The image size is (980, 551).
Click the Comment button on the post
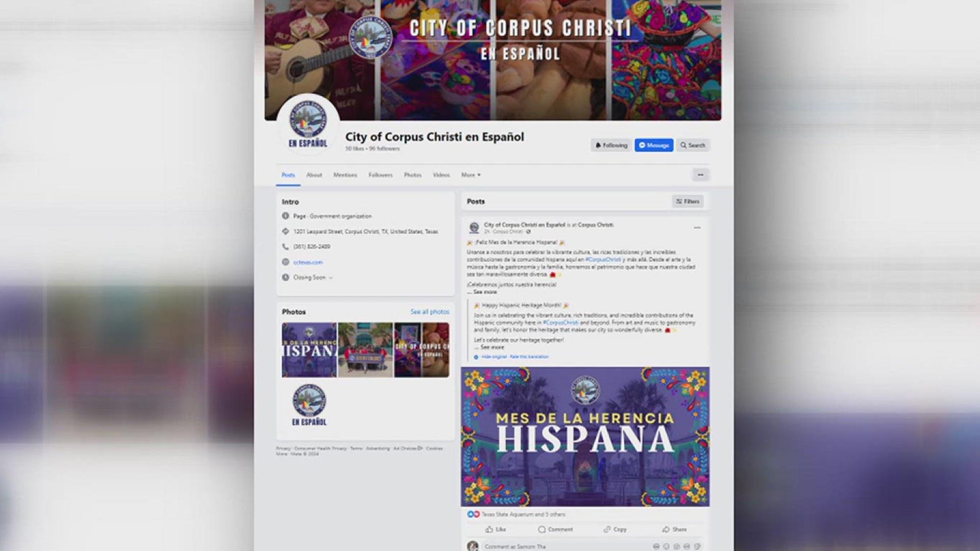pyautogui.click(x=555, y=530)
